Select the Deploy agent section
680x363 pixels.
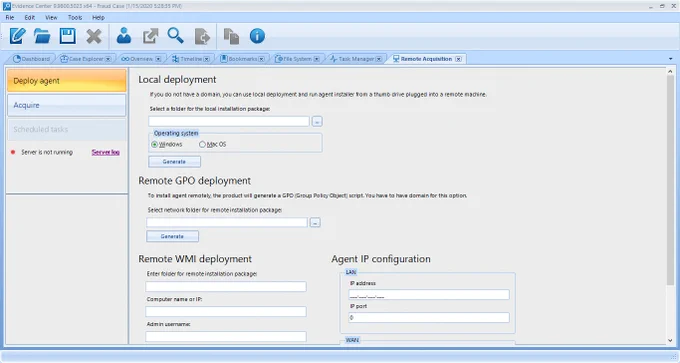pos(67,80)
